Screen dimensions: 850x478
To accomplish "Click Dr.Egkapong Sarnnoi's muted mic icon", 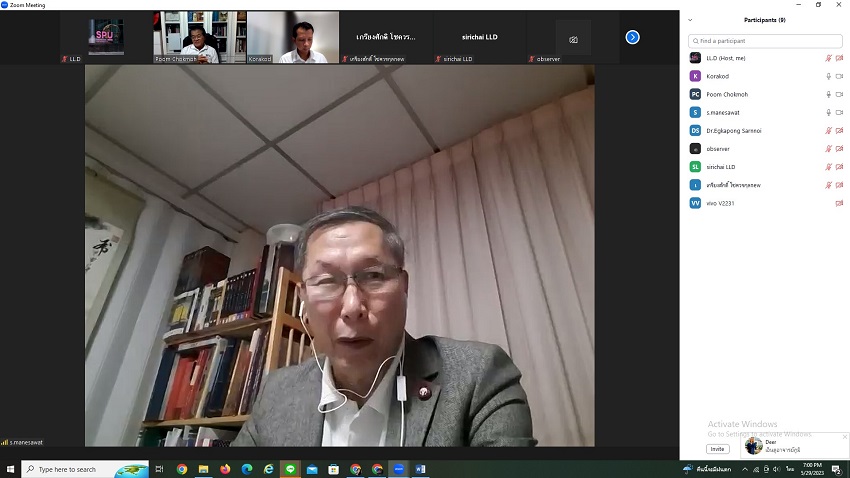I will [x=828, y=131].
